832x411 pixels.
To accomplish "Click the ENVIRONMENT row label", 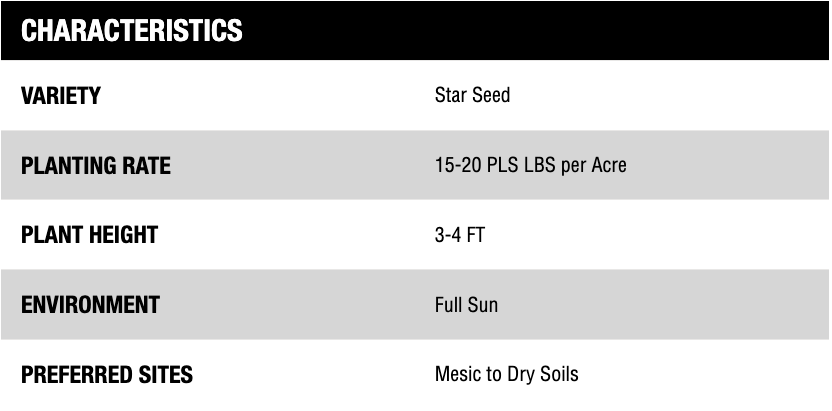I will click(90, 305).
